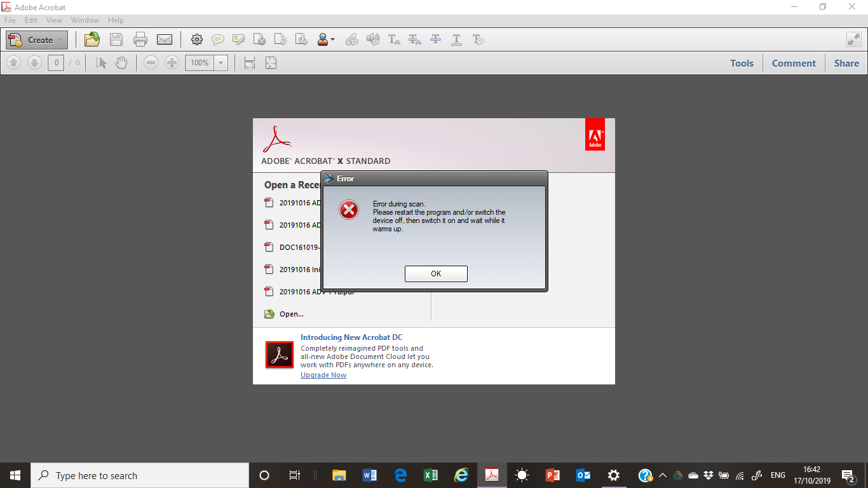Open the taskbar notification center icon

[848, 475]
